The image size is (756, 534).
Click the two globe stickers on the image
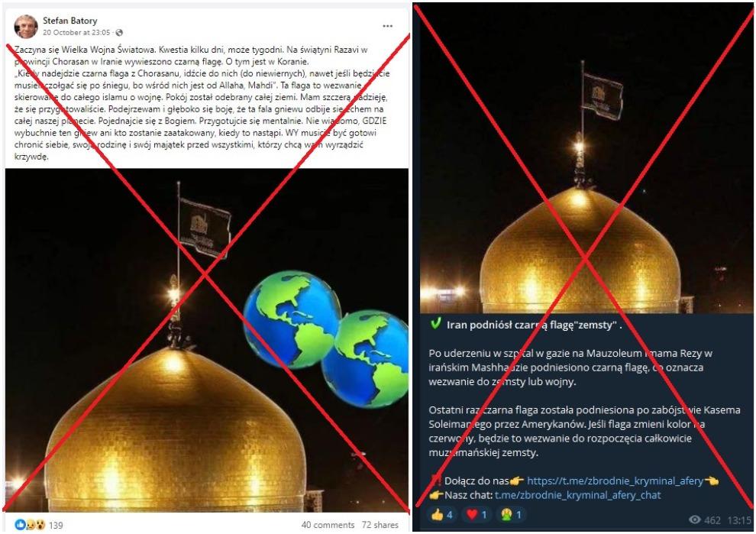coord(326,338)
